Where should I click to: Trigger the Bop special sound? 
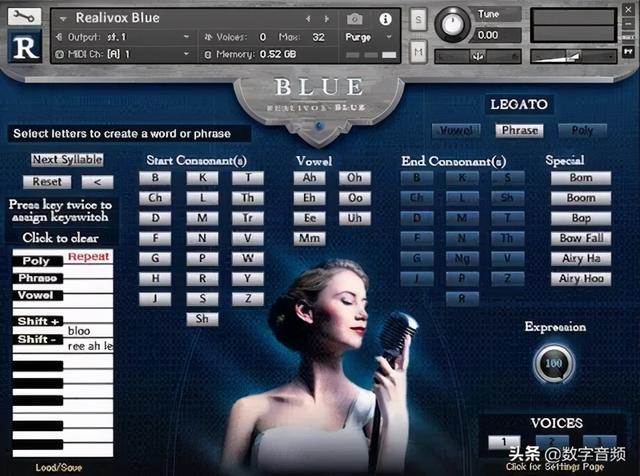point(581,218)
